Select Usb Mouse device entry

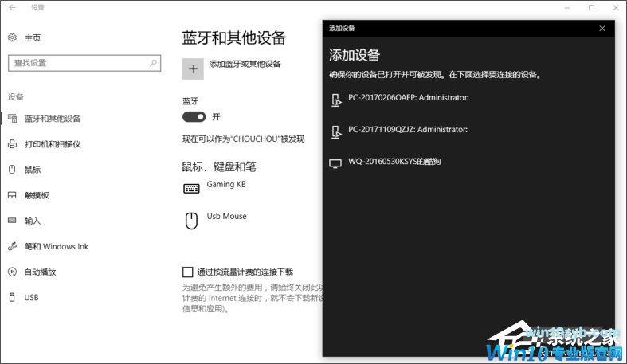click(227, 216)
